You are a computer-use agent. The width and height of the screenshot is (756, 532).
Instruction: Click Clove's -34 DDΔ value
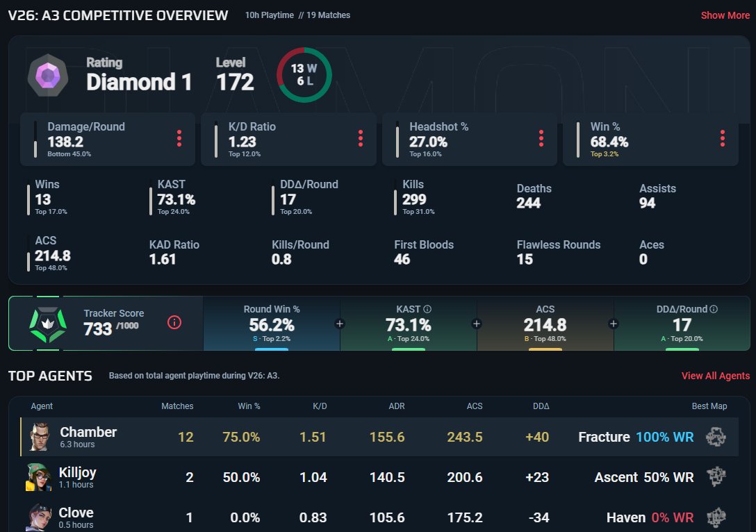click(539, 517)
